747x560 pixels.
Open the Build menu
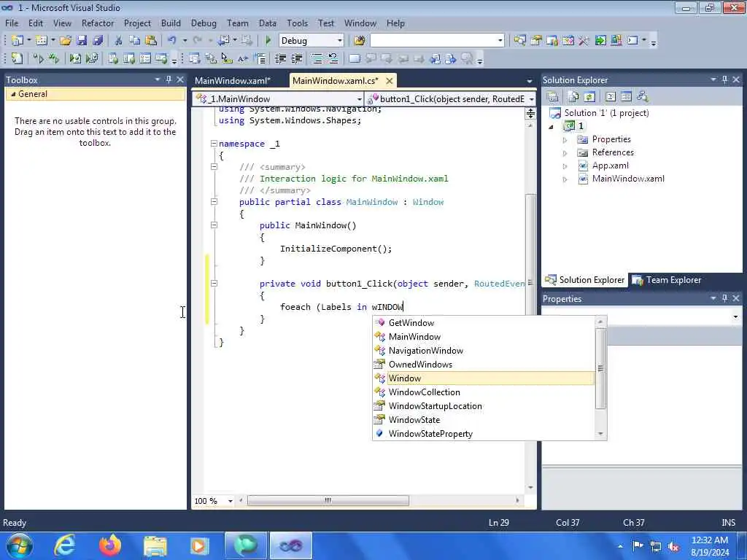pyautogui.click(x=171, y=23)
